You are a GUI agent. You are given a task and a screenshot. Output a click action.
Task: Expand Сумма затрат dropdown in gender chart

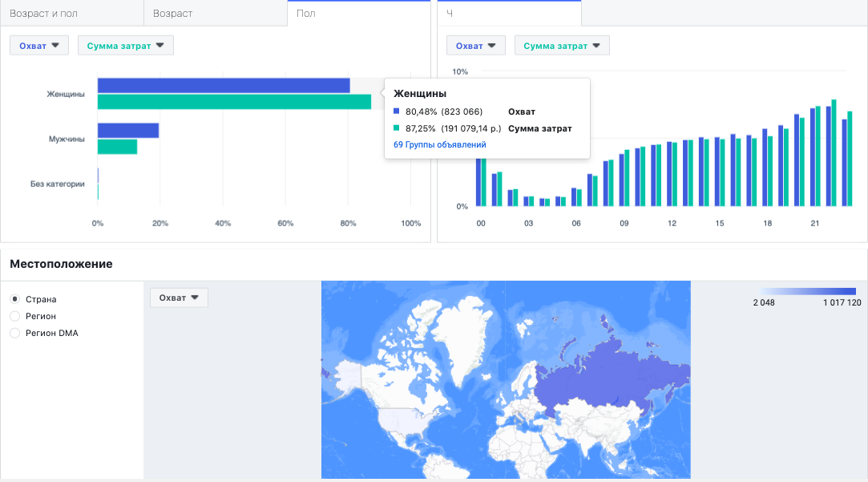pyautogui.click(x=126, y=46)
